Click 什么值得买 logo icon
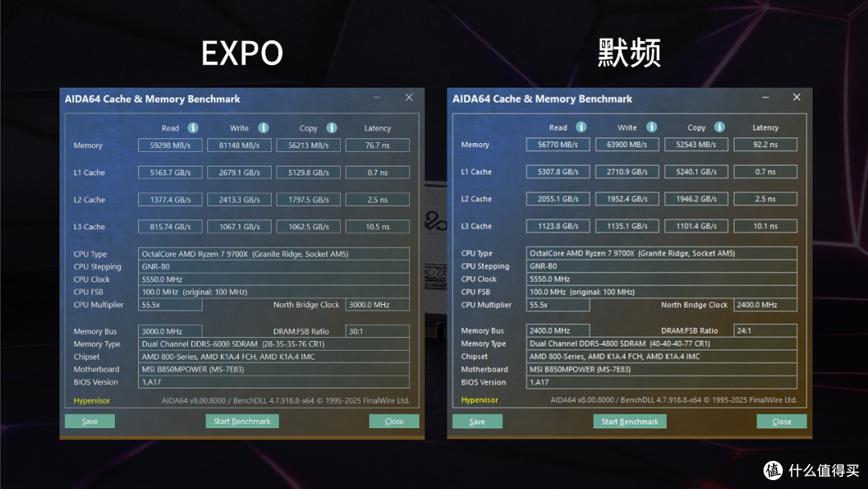The image size is (868, 489). [773, 471]
